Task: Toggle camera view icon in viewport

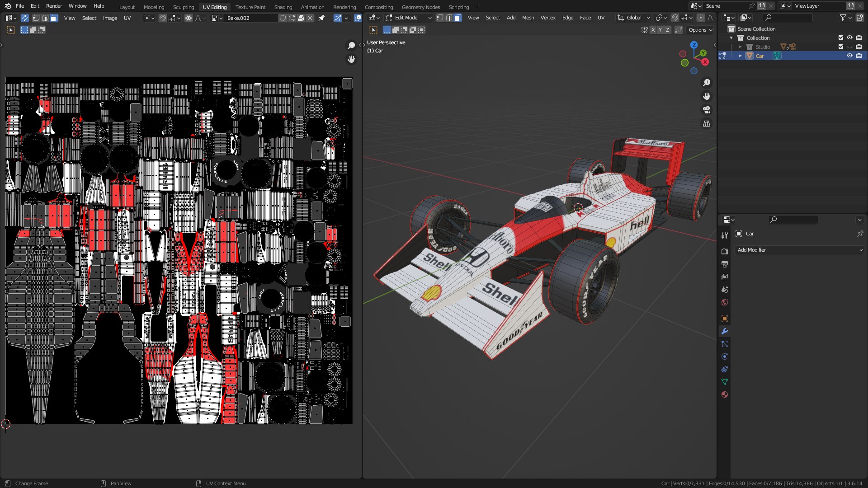Action: pos(707,110)
